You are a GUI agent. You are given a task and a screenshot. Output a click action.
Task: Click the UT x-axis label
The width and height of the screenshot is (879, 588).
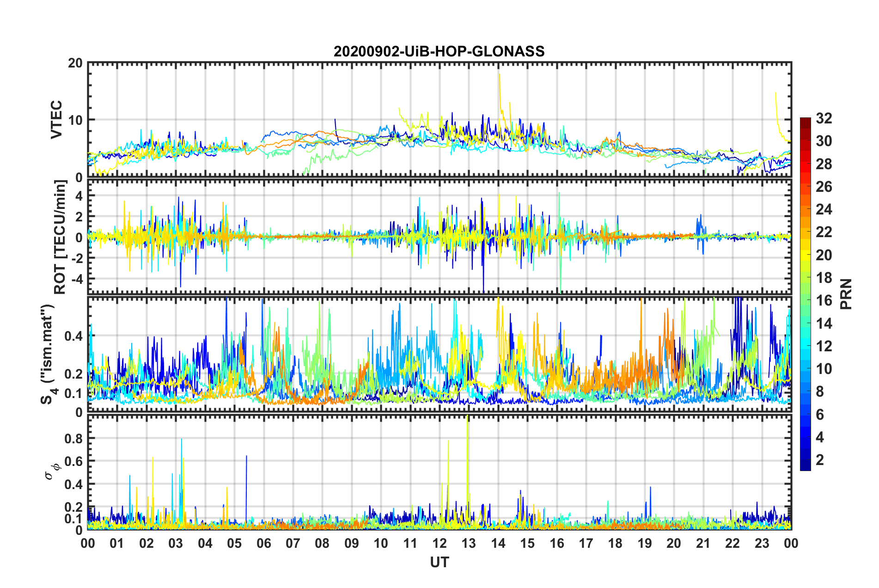tap(439, 562)
